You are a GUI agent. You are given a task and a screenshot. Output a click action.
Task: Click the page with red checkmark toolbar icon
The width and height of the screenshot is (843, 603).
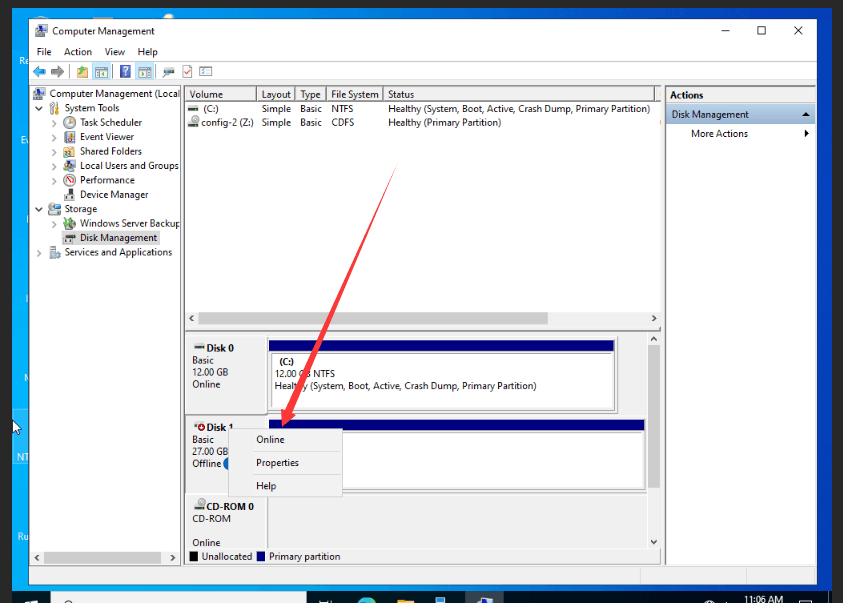187,71
